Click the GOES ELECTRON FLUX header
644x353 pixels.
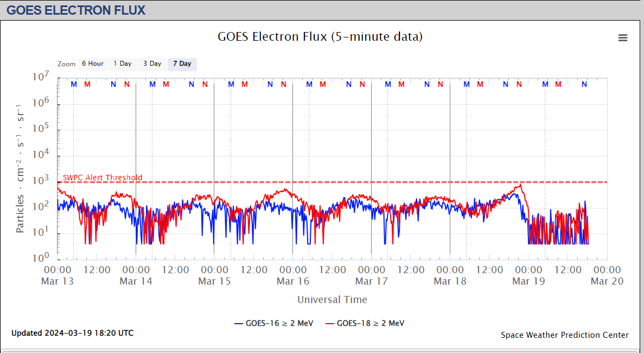(x=76, y=10)
